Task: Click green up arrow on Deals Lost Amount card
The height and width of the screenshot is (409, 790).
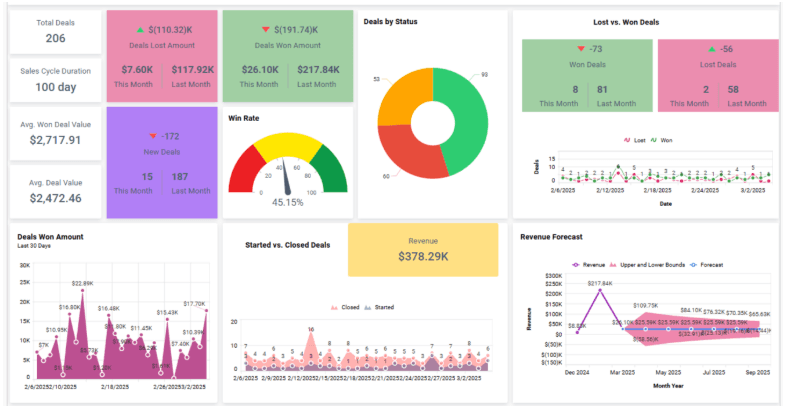Action: tap(140, 30)
